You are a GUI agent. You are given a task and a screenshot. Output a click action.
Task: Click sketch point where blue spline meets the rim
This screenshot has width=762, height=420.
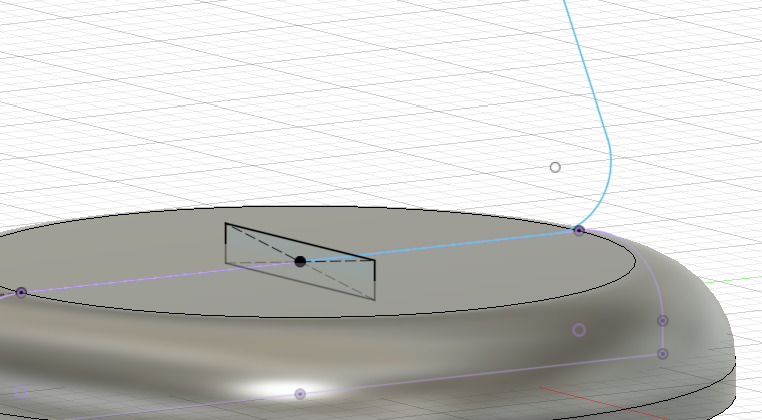[x=579, y=230]
